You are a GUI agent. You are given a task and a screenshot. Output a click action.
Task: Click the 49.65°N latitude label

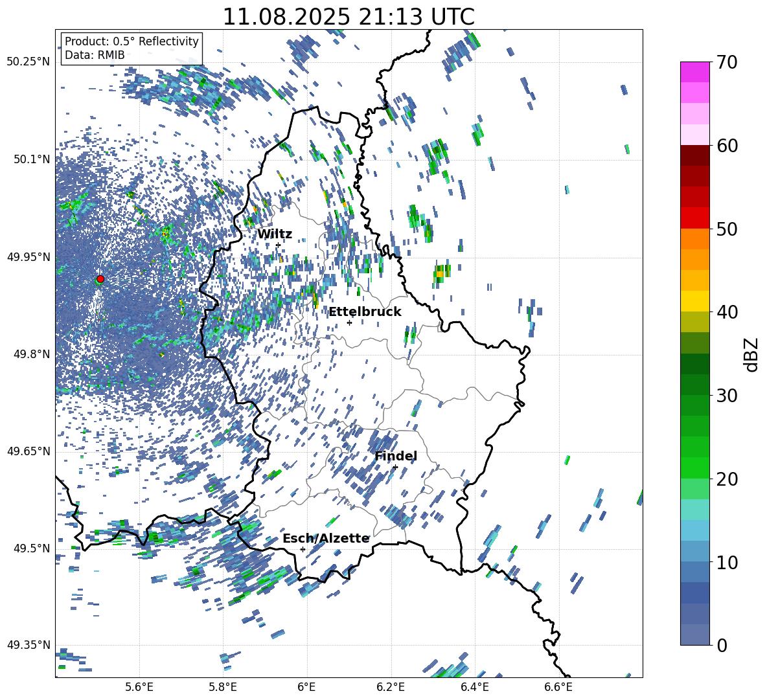point(29,451)
